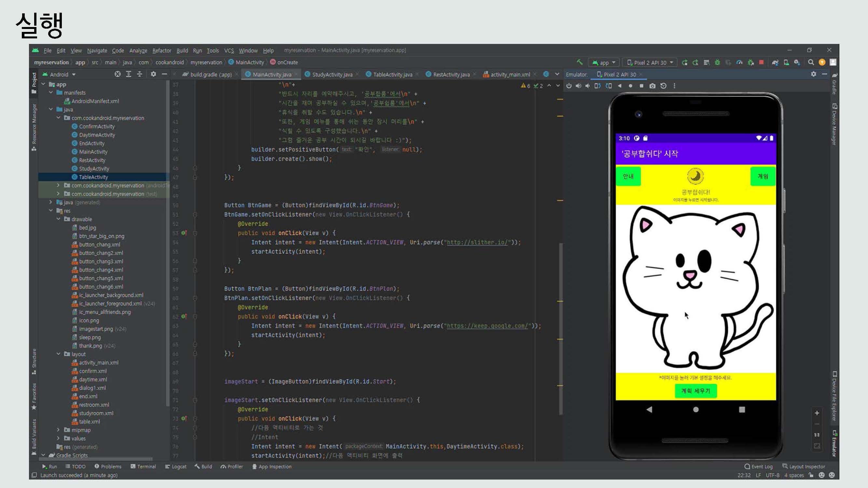
Task: Open the Logcat tool window
Action: (175, 467)
